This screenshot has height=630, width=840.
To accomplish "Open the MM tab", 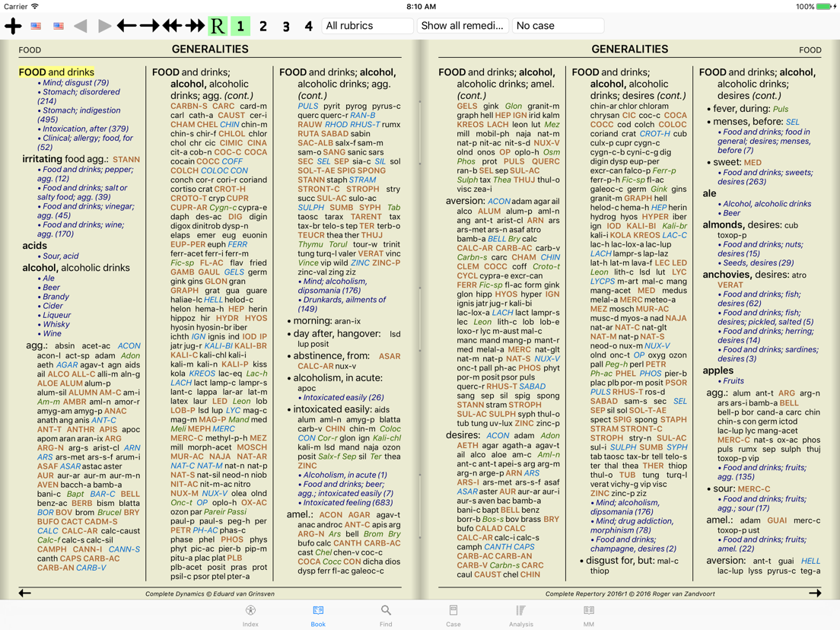I will [x=589, y=616].
